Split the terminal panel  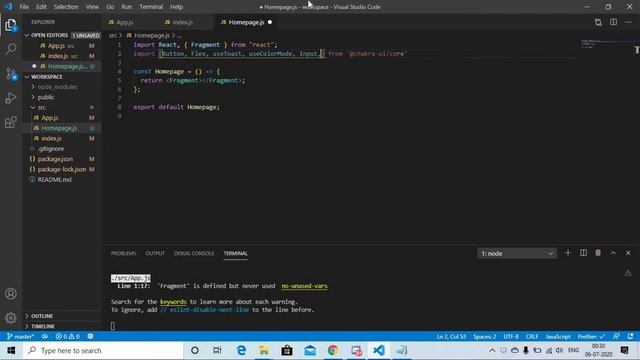[583, 253]
